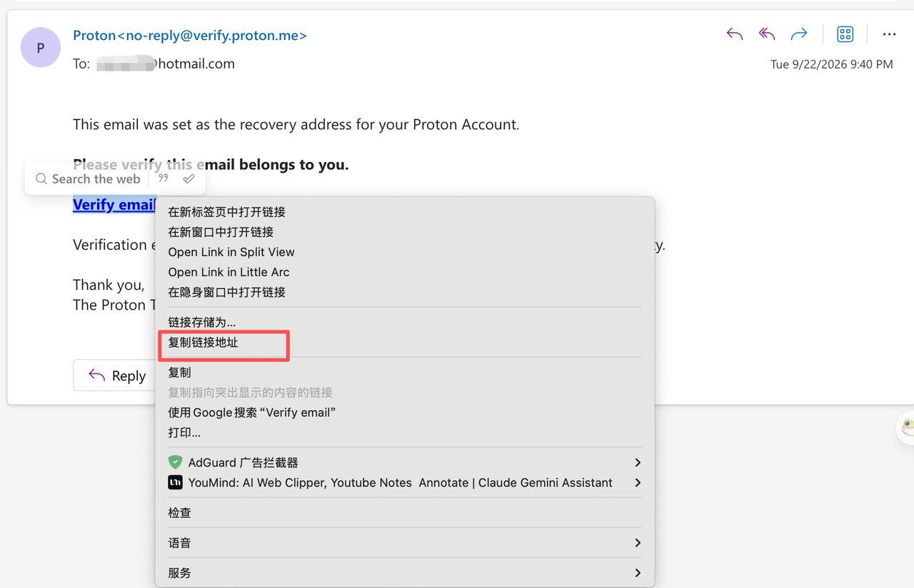Select 检查 to inspect element

(x=405, y=512)
